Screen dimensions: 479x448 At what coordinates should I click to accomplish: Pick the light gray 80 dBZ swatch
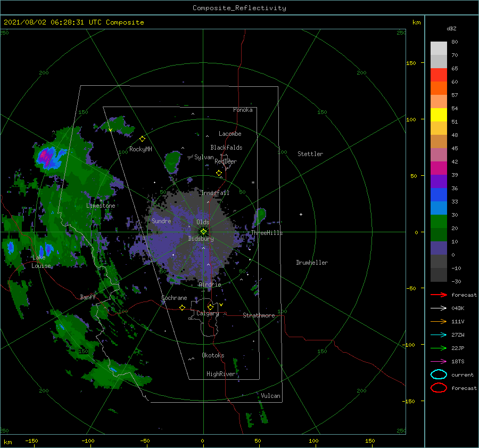coord(439,48)
